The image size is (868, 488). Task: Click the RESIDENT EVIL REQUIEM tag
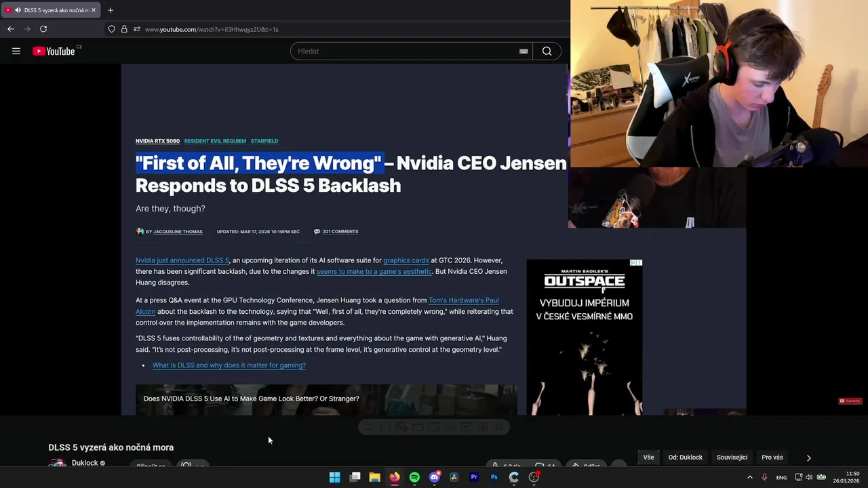pyautogui.click(x=215, y=141)
